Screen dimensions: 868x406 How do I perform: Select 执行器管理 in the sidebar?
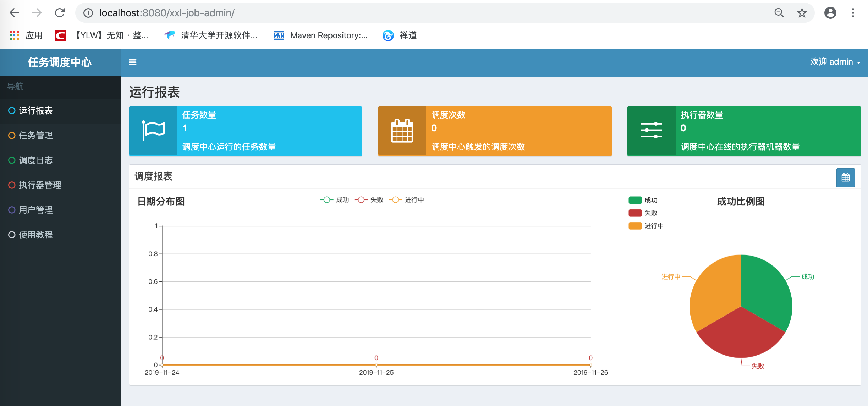tap(60, 185)
